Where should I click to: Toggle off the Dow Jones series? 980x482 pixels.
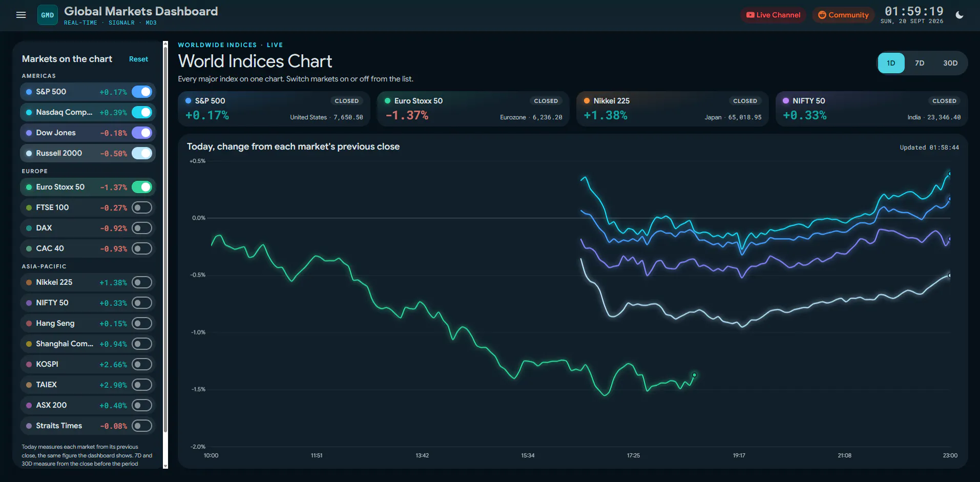pyautogui.click(x=142, y=133)
